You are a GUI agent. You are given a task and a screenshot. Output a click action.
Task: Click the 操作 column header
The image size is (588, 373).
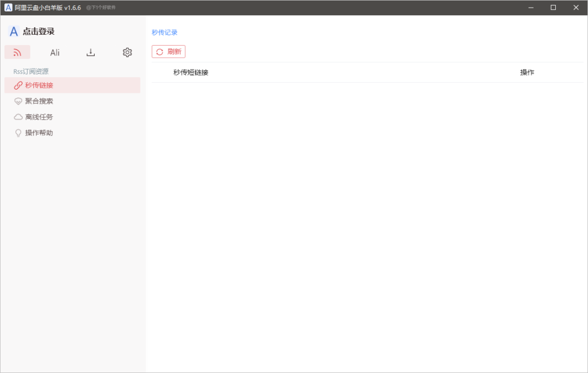pos(527,72)
